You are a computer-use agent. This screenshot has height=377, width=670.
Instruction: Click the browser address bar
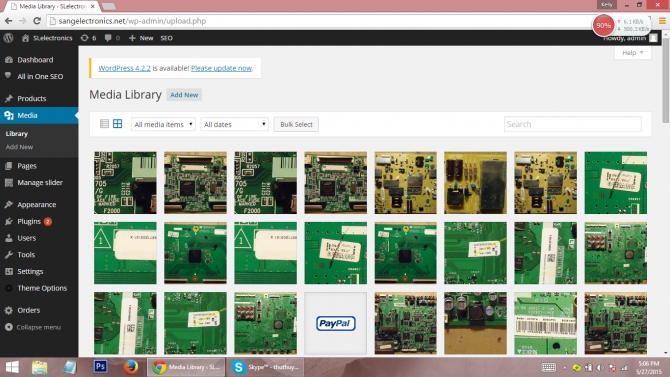pos(318,21)
